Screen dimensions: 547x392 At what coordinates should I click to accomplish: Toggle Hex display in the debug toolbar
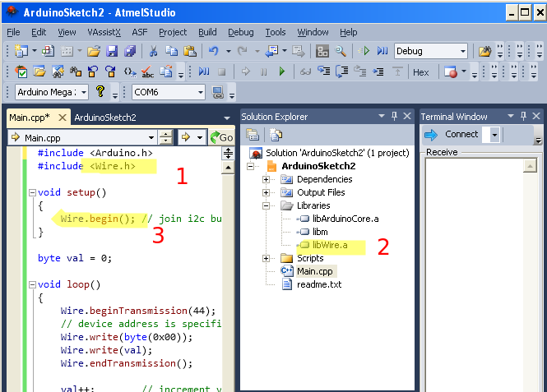[x=420, y=72]
